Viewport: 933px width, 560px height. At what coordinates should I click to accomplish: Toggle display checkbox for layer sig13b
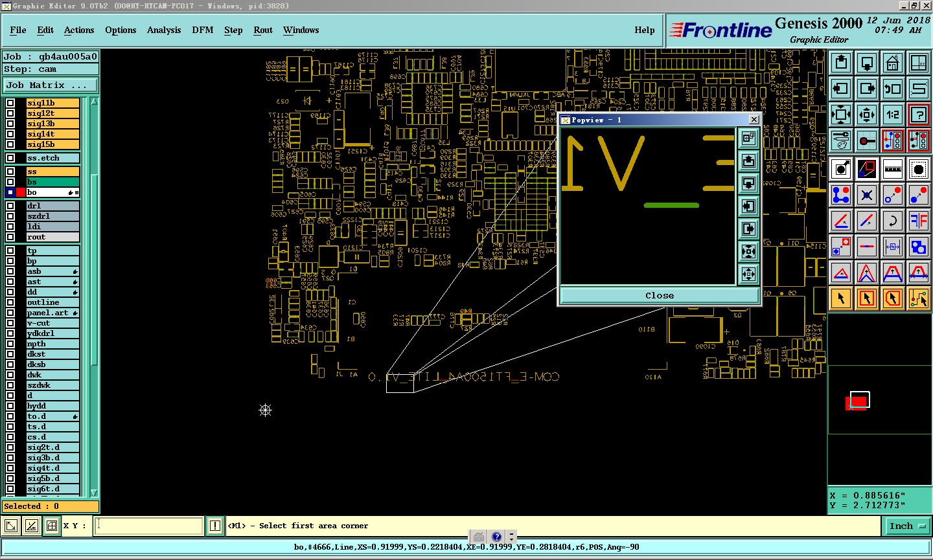click(x=10, y=124)
